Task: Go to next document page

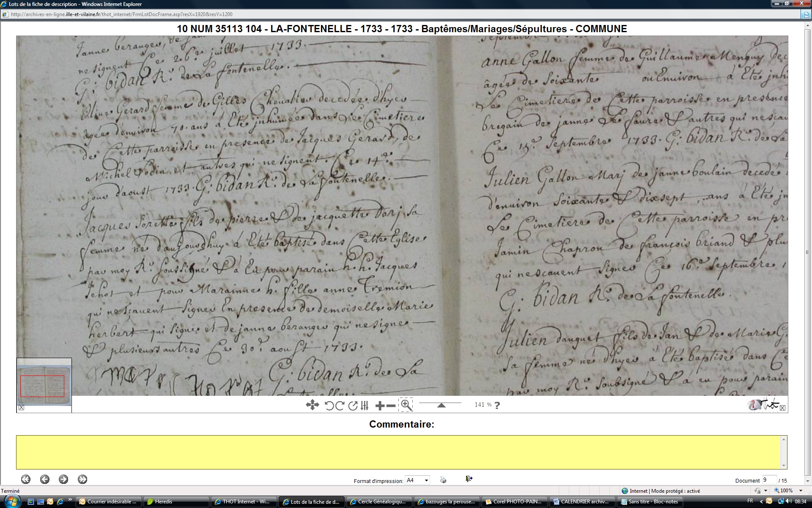Action: (63, 479)
